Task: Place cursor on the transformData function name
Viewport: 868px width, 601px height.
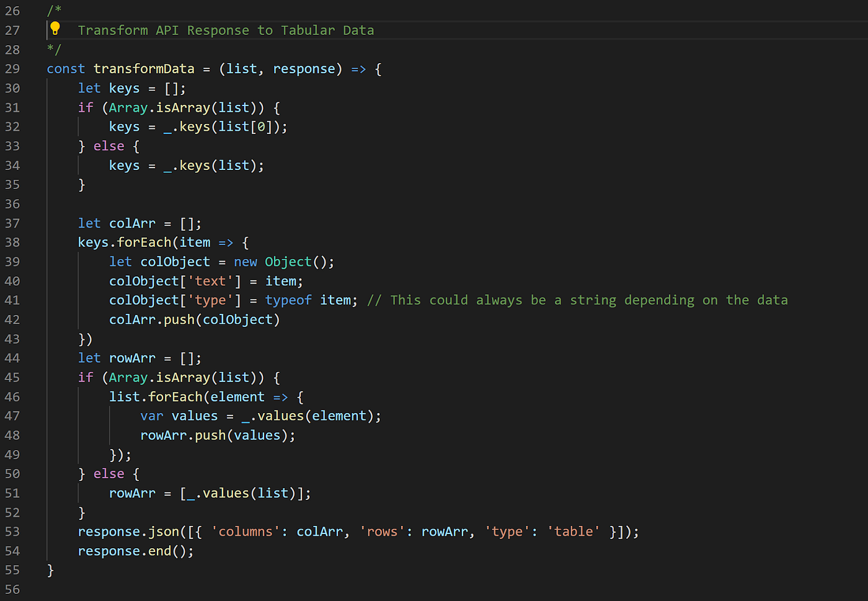Action: [144, 69]
